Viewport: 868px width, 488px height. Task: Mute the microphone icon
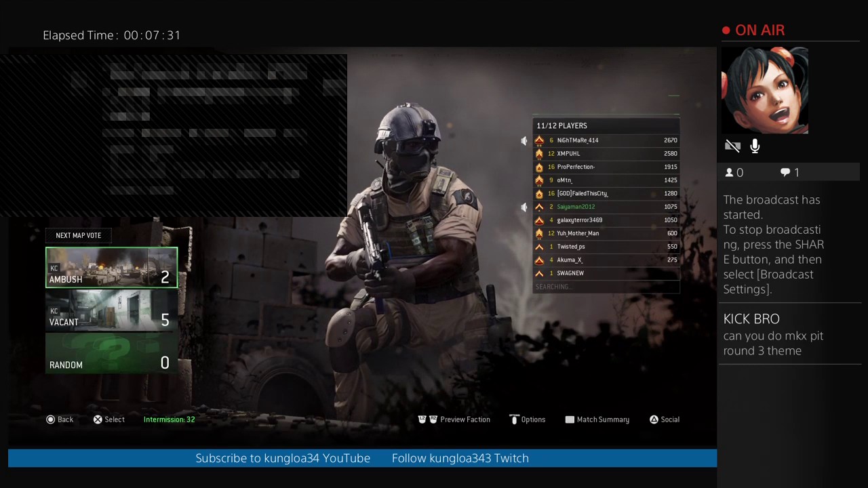[755, 146]
